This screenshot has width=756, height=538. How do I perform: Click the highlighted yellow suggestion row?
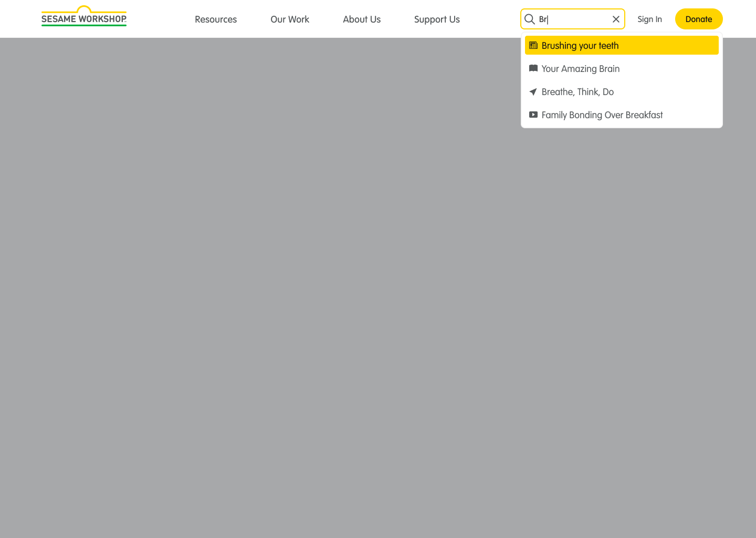(622, 45)
